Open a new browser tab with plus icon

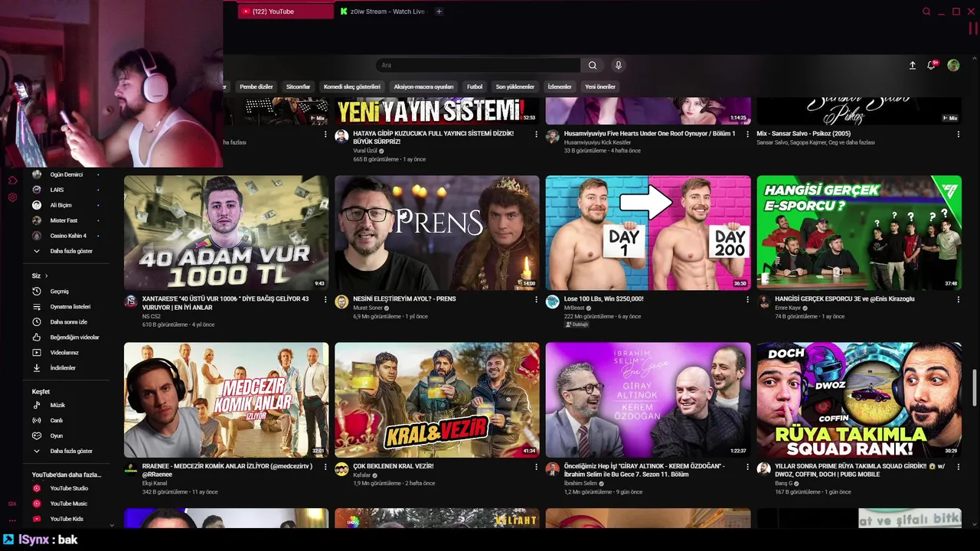point(439,11)
